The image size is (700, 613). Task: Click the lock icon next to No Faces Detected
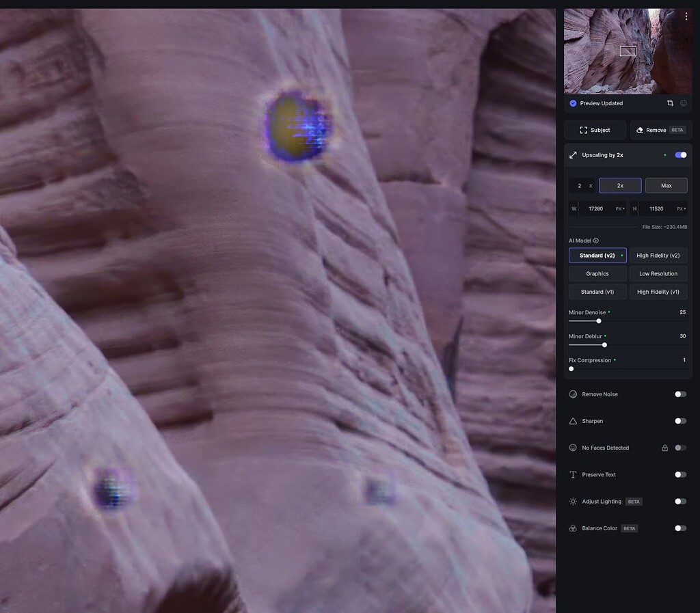point(664,448)
